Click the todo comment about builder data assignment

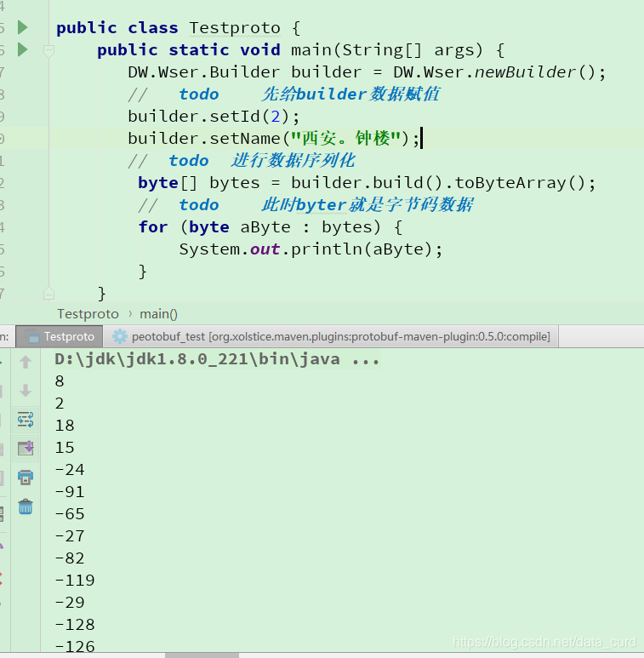283,94
